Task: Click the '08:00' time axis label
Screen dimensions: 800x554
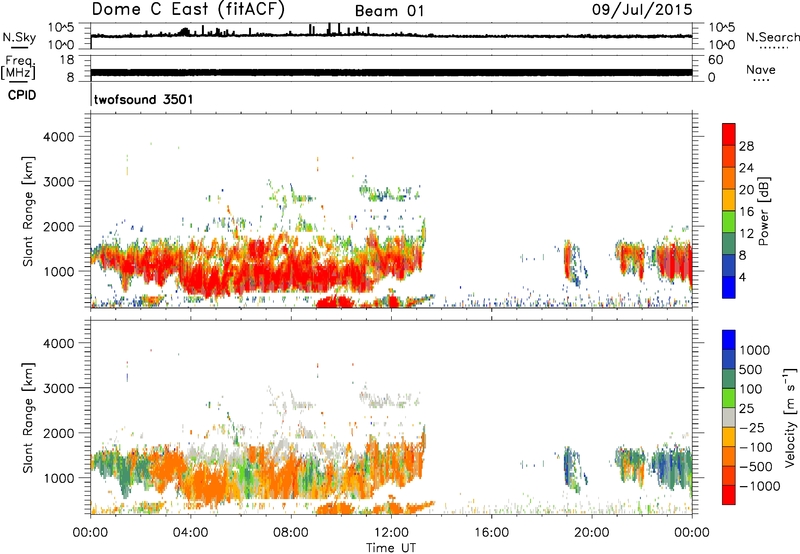Action: click(x=291, y=533)
